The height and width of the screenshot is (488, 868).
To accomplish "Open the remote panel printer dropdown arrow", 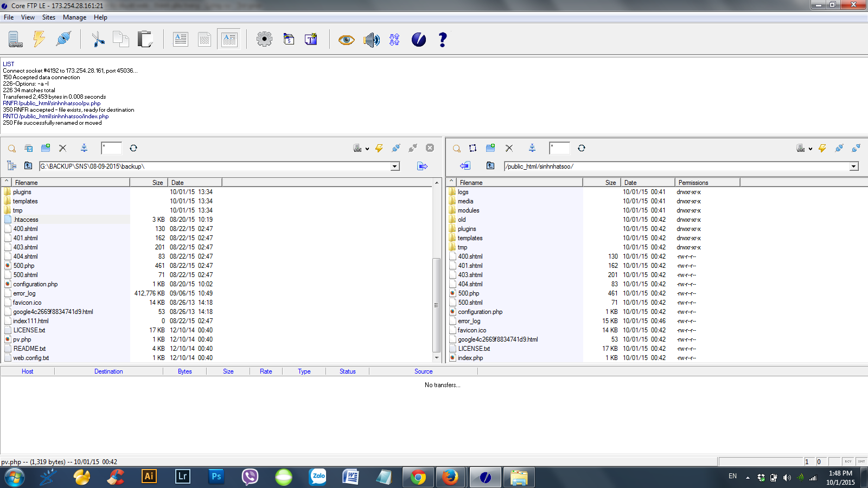I will pos(810,149).
